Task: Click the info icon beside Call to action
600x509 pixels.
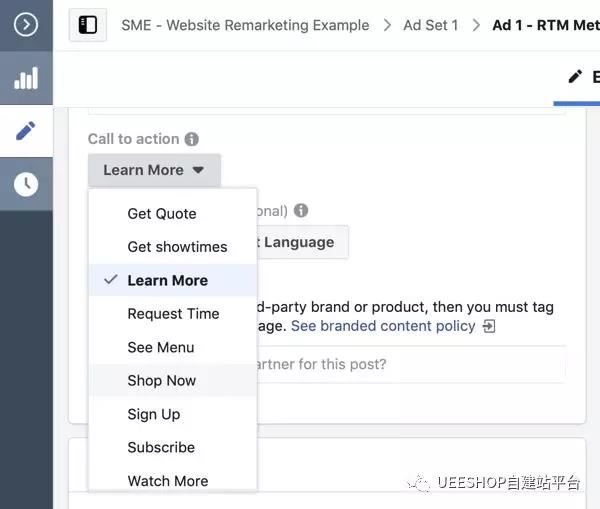Action: 192,139
